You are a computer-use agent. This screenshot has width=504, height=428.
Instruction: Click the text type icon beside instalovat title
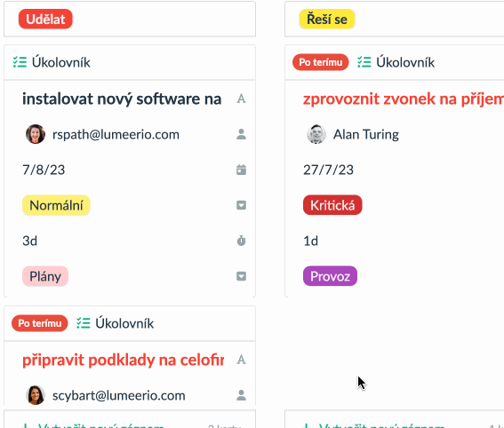point(241,99)
